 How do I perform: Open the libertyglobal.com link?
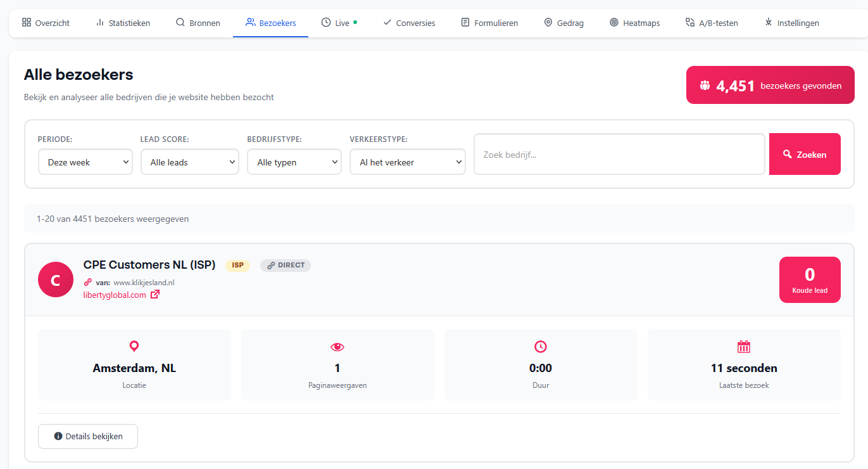coord(115,295)
